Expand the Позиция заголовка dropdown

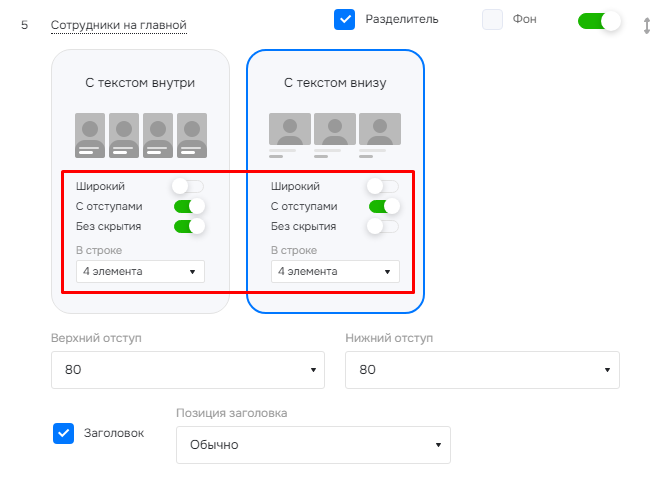(x=313, y=445)
